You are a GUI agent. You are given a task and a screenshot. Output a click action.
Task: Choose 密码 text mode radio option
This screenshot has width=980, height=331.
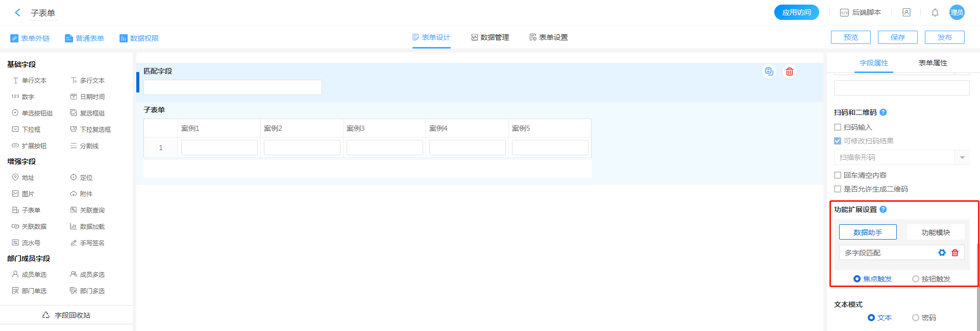point(916,318)
